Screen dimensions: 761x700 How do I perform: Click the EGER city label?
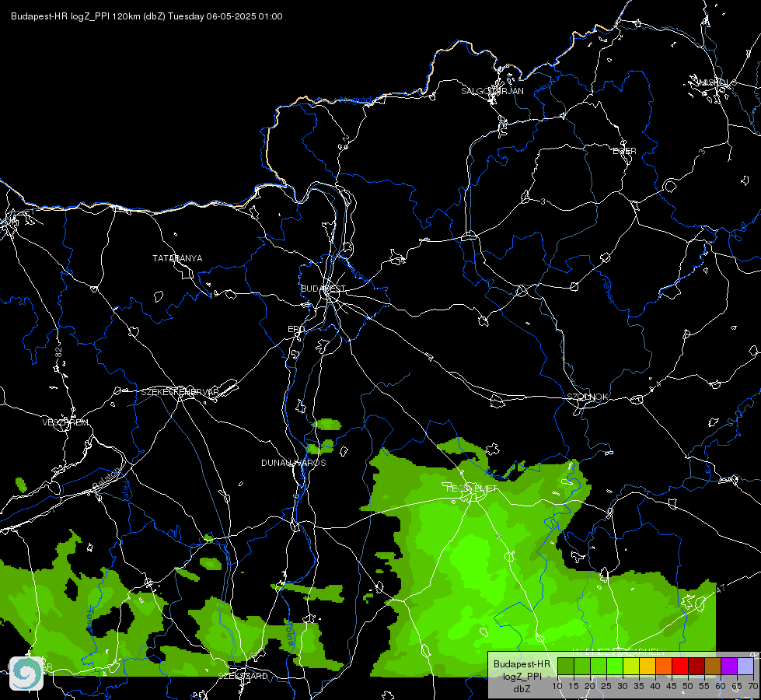[624, 151]
